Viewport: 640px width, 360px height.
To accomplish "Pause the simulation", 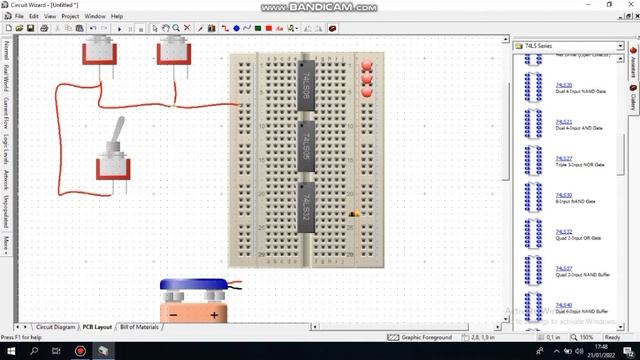I will [130, 29].
